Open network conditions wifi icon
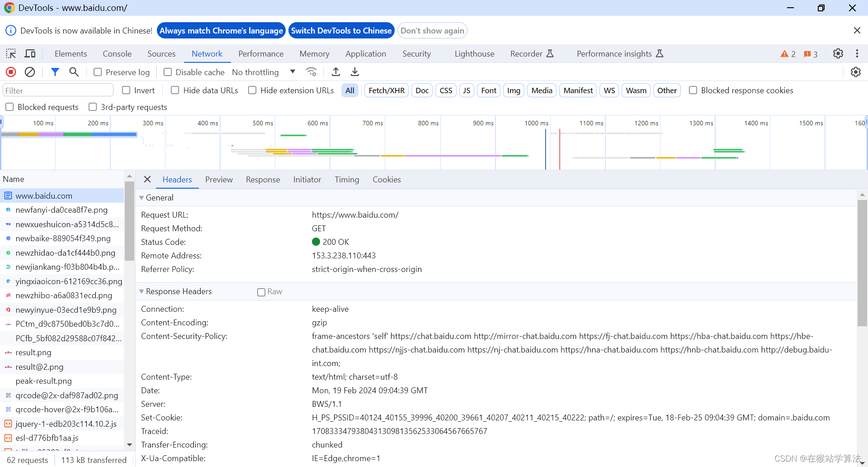Image resolution: width=868 pixels, height=467 pixels. coord(311,72)
